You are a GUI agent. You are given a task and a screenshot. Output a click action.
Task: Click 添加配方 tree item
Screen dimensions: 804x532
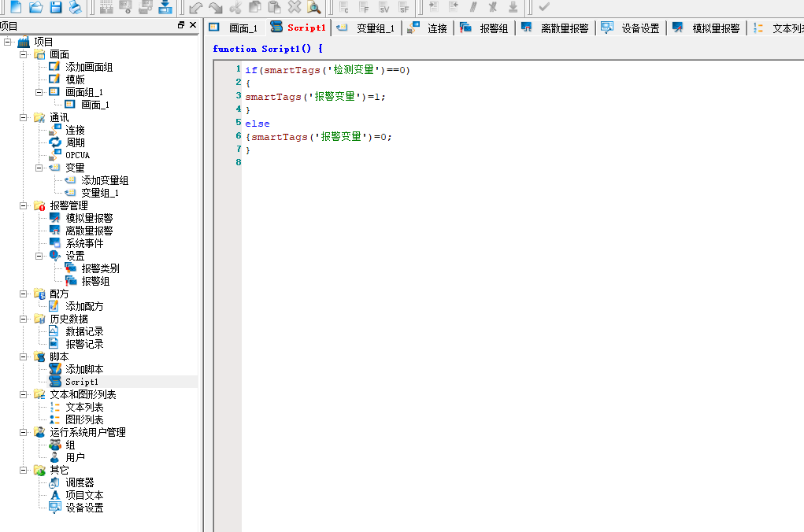click(84, 306)
